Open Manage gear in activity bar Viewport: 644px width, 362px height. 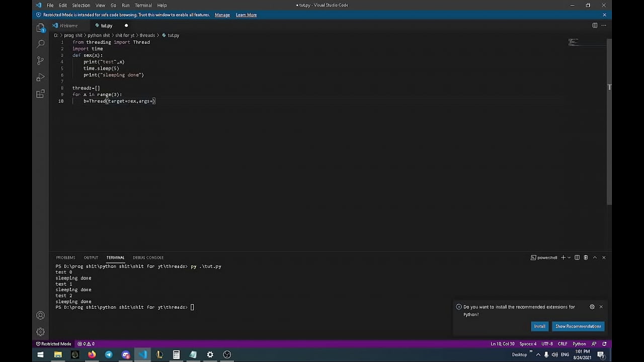click(x=41, y=332)
